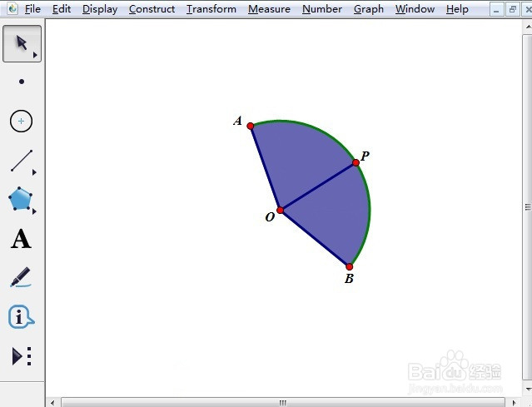Screen dimensions: 532x407
Task: Open the Edit menu
Action: click(x=62, y=9)
